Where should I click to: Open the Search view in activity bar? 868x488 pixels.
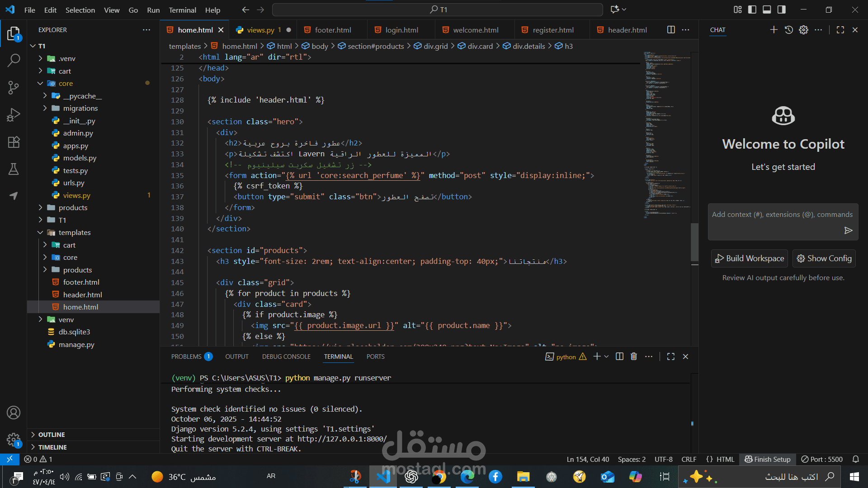(14, 60)
